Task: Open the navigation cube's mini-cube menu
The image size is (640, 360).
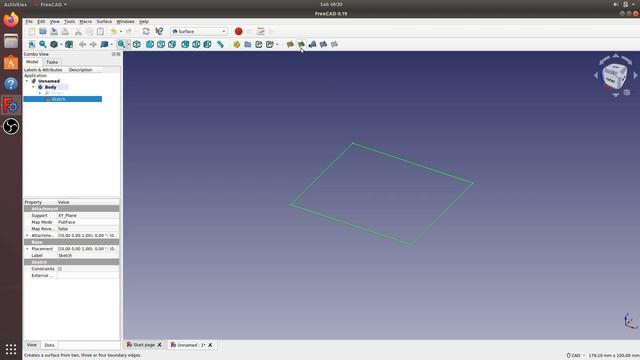Action: 627,93
